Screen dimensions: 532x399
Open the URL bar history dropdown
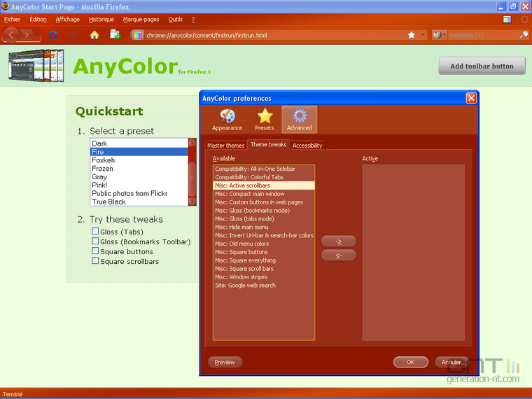pyautogui.click(x=422, y=35)
